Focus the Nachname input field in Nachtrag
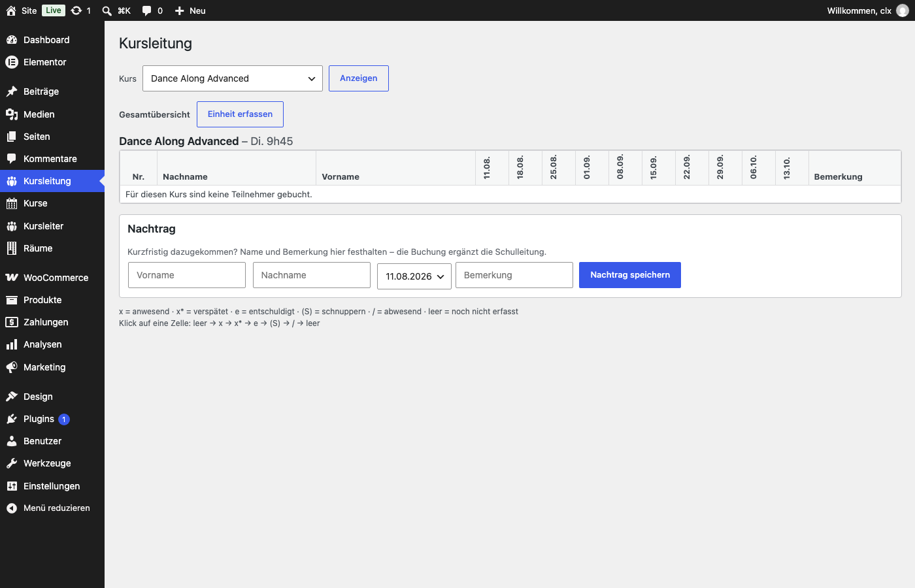Viewport: 915px width, 588px height. (x=312, y=275)
